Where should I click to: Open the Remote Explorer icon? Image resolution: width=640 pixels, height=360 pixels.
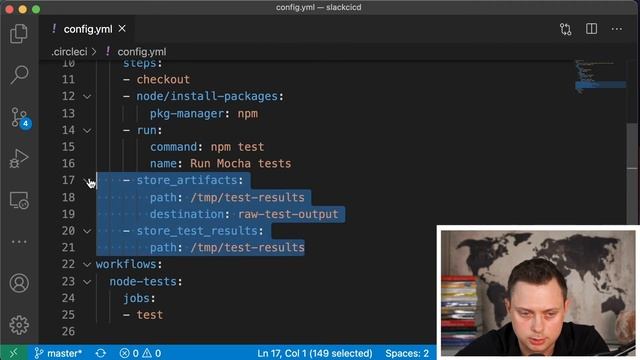click(19, 201)
